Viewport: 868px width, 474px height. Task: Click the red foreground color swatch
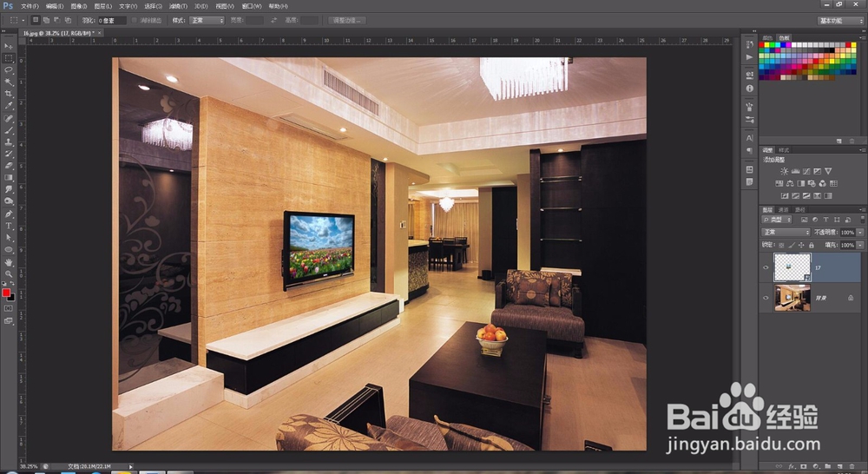[6, 293]
